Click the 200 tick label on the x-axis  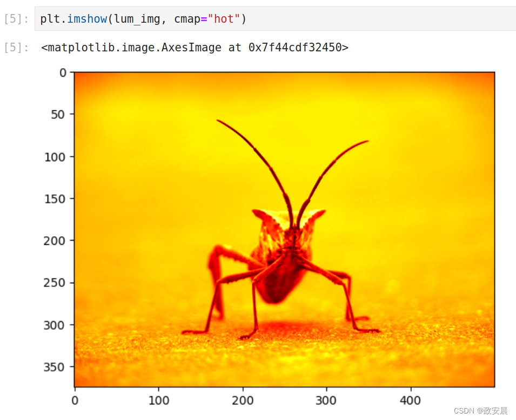243,401
